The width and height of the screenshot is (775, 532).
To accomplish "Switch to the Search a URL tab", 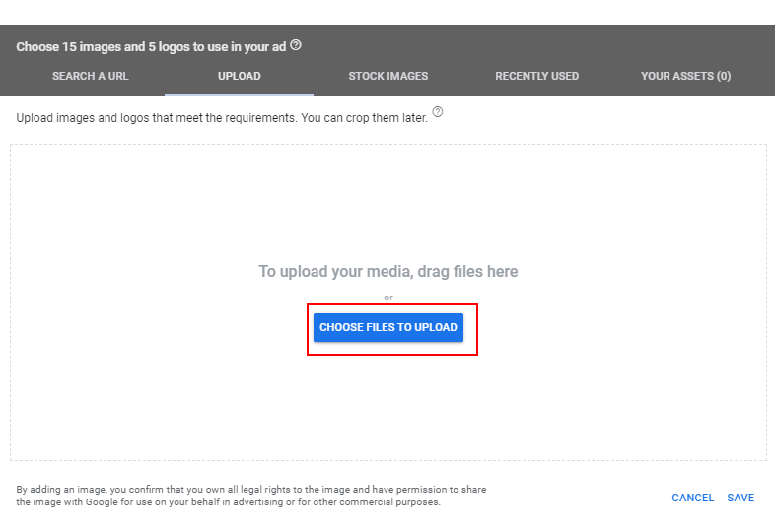I will pos(91,76).
